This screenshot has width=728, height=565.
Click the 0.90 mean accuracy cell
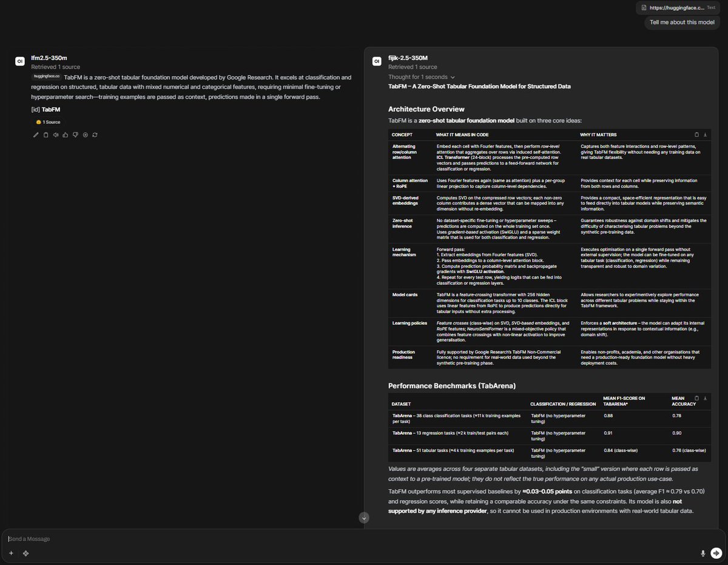click(677, 433)
